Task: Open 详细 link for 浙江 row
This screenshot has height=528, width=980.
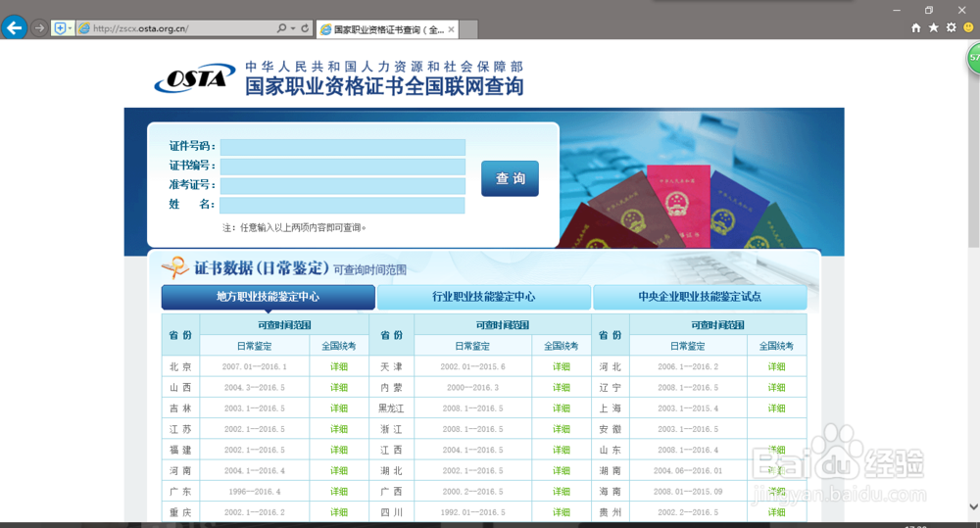Action: (562, 429)
